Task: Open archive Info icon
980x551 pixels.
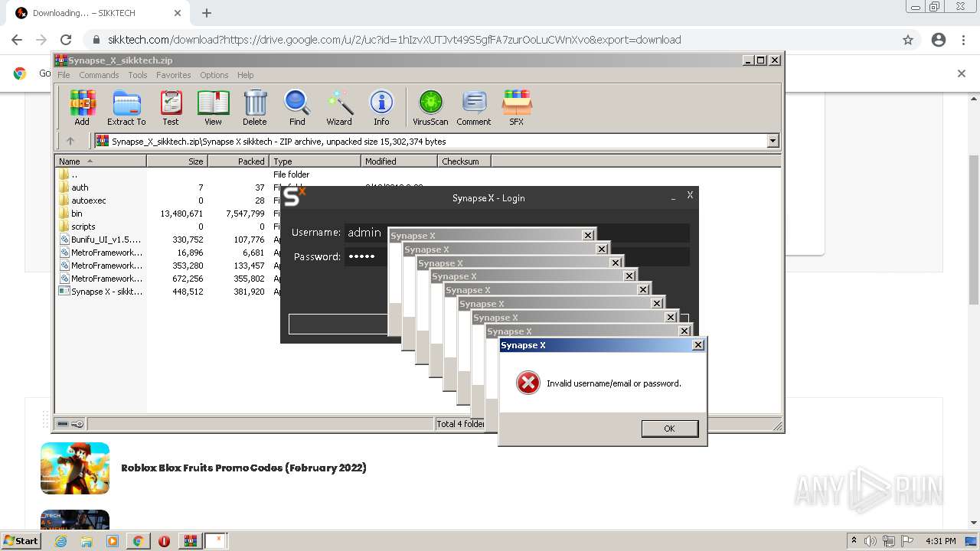Action: point(381,107)
